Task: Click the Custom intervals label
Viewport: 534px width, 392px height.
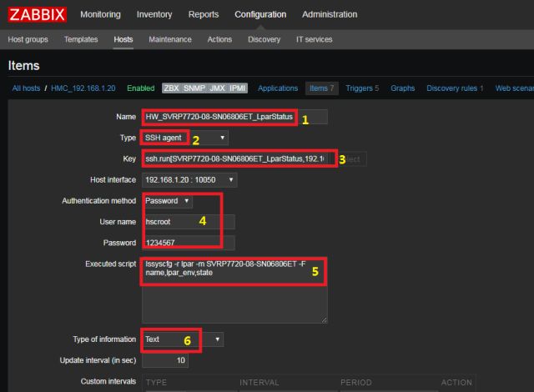Action: point(108,381)
